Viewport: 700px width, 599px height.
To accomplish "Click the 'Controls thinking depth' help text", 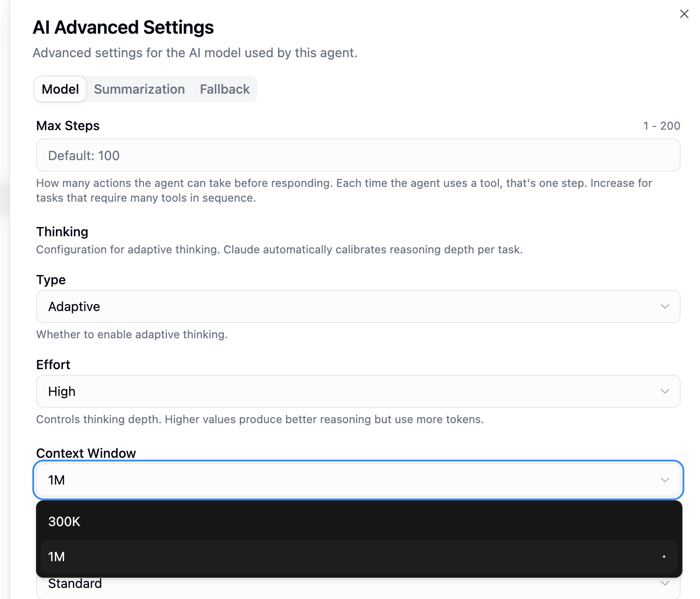I will pos(260,419).
